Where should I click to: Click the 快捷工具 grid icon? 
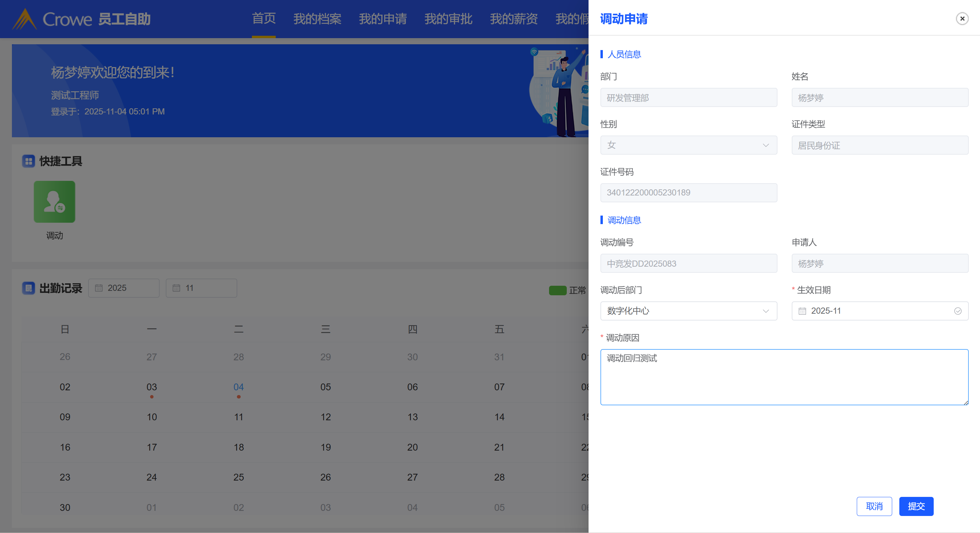point(29,161)
